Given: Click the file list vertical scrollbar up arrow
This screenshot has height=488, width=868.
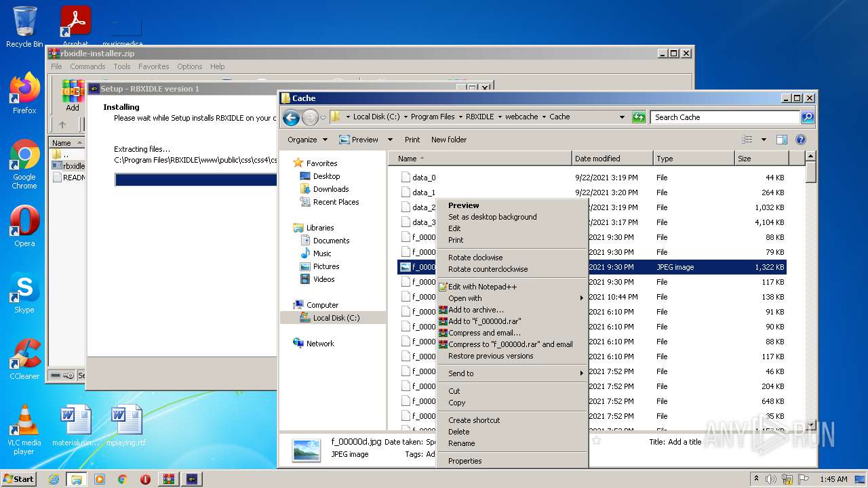Looking at the screenshot, I should click(x=810, y=157).
